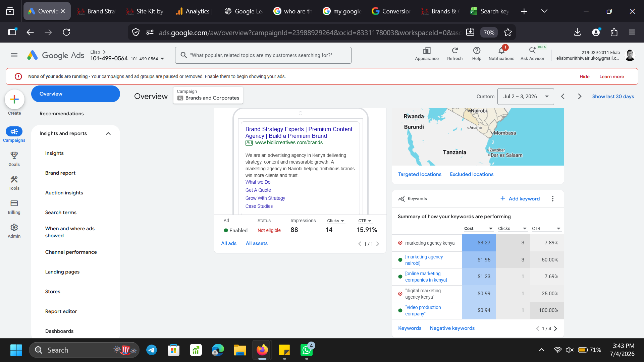644x362 pixels.
Task: Click the browser address bar URL
Action: (310, 33)
